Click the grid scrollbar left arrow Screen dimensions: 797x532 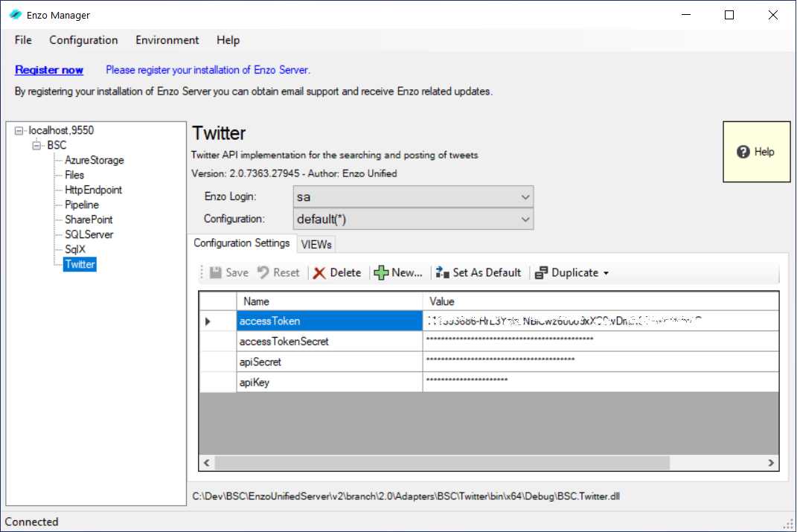tap(207, 463)
